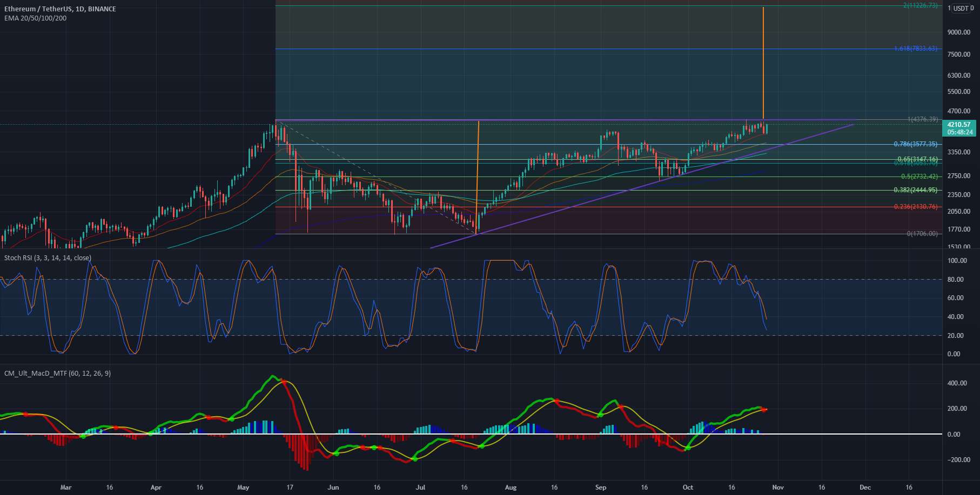Click 60.00 on the Stoch RSI axis

click(956, 298)
